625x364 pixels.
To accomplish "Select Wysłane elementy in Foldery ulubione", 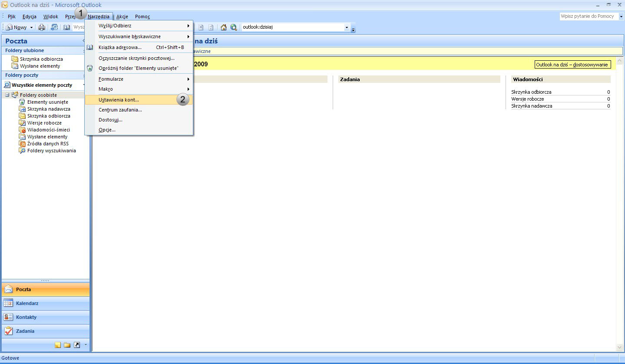I will pyautogui.click(x=40, y=66).
